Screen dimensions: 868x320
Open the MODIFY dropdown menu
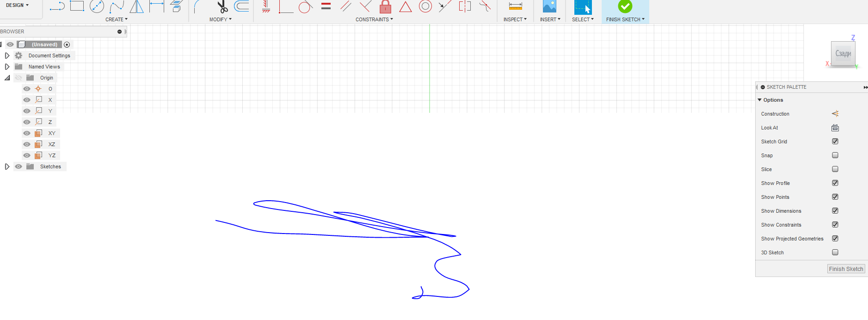(221, 19)
